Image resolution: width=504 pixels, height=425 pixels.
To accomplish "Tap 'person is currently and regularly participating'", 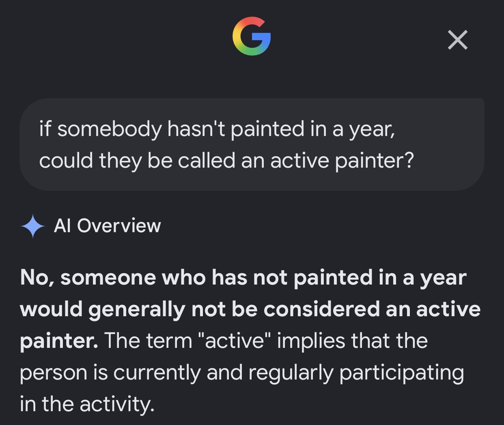I will (x=242, y=373).
